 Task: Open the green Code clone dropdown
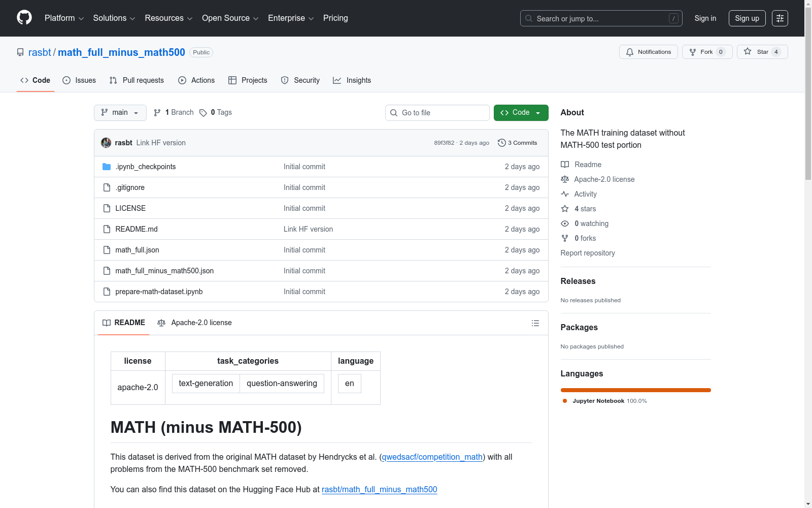(521, 113)
